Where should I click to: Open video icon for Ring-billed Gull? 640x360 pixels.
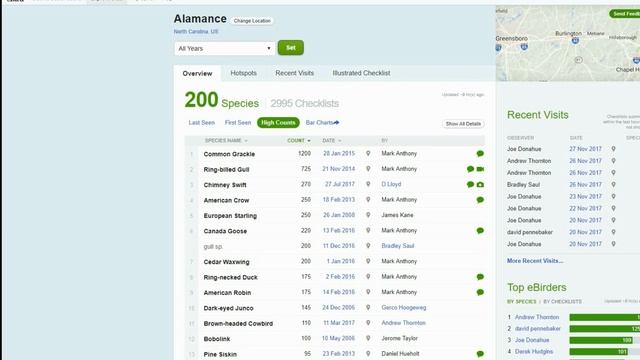(x=480, y=169)
